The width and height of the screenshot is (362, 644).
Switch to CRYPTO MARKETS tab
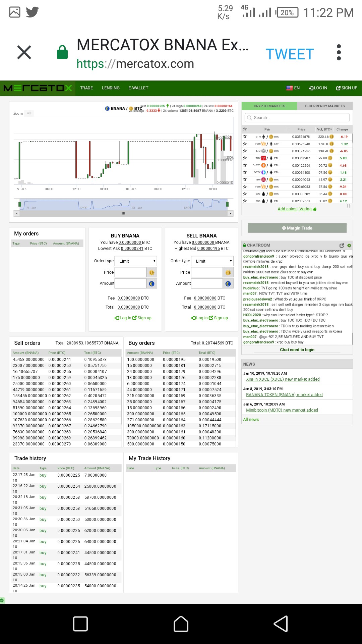(x=269, y=106)
